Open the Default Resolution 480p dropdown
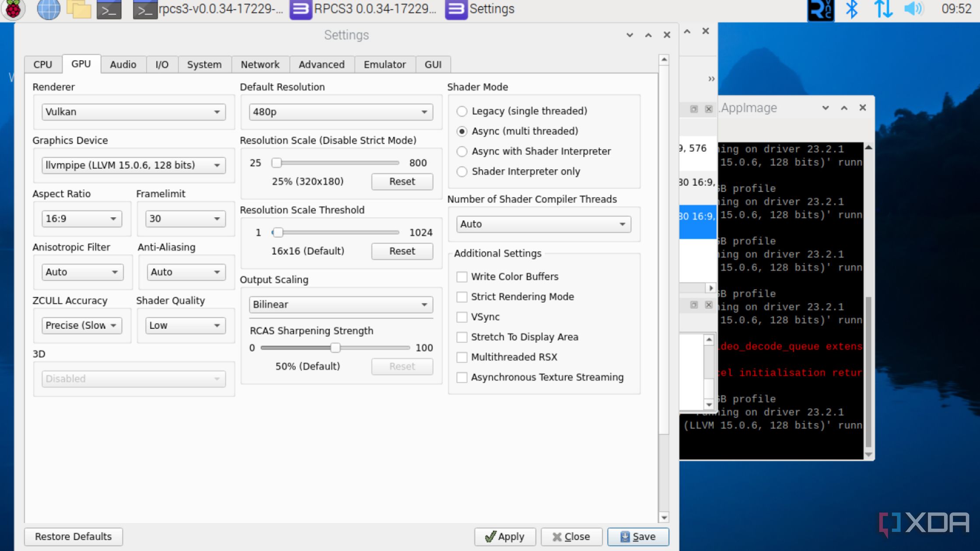Image resolution: width=980 pixels, height=551 pixels. [x=341, y=112]
